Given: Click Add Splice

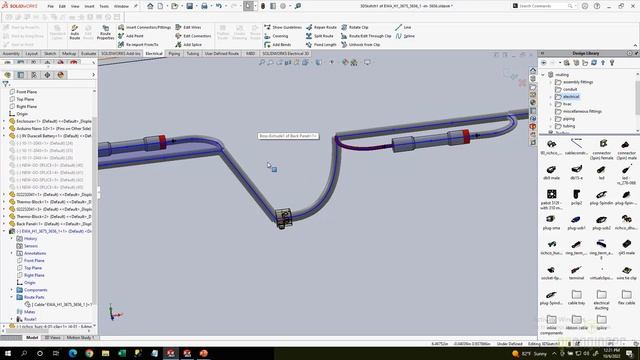Looking at the screenshot, I should pos(188,44).
